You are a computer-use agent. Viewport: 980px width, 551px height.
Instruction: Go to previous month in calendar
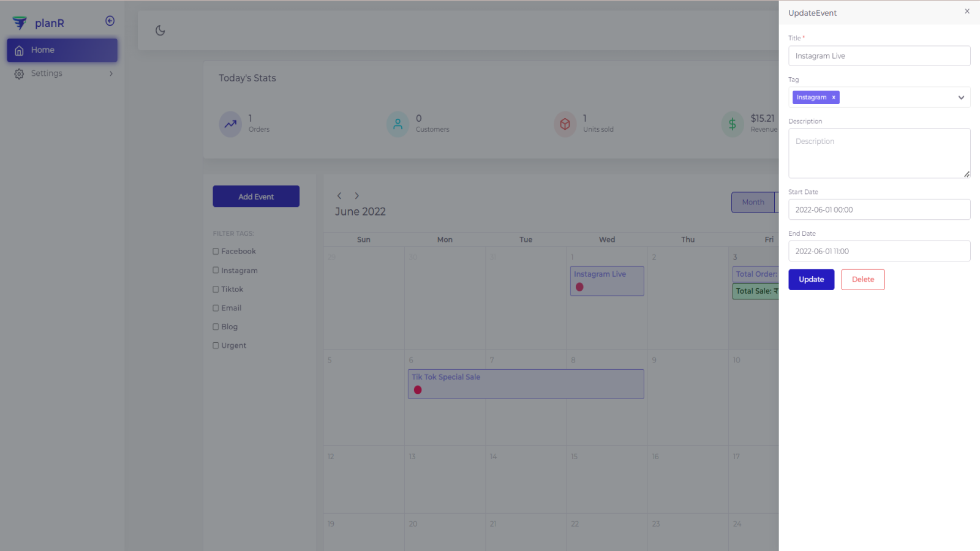tap(339, 196)
